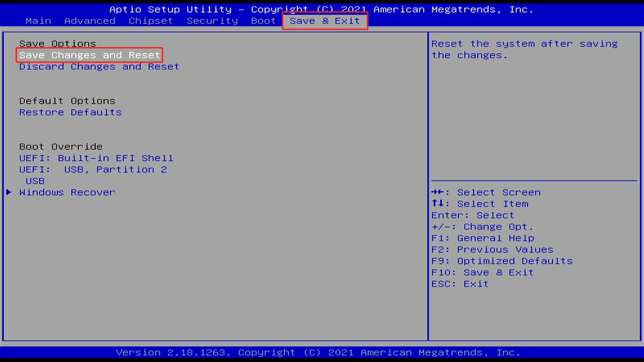This screenshot has width=644, height=362.
Task: Boot from UEFI: Built-in EFI Shell
Action: pyautogui.click(x=96, y=158)
